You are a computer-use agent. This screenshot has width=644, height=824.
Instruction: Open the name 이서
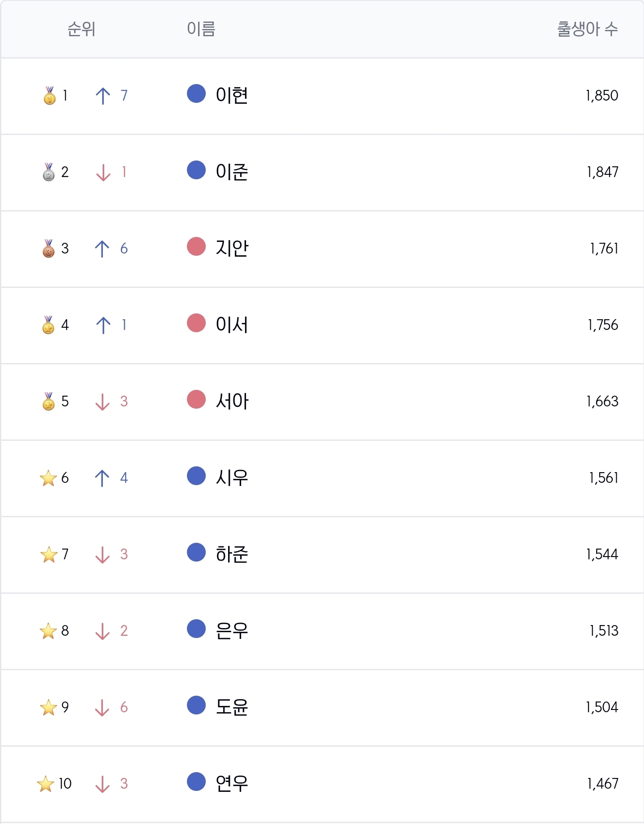coord(232,325)
